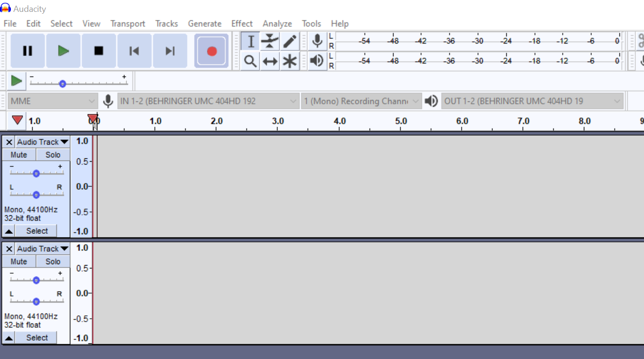Close the second Audio Track with X
The image size is (644, 359).
9,249
